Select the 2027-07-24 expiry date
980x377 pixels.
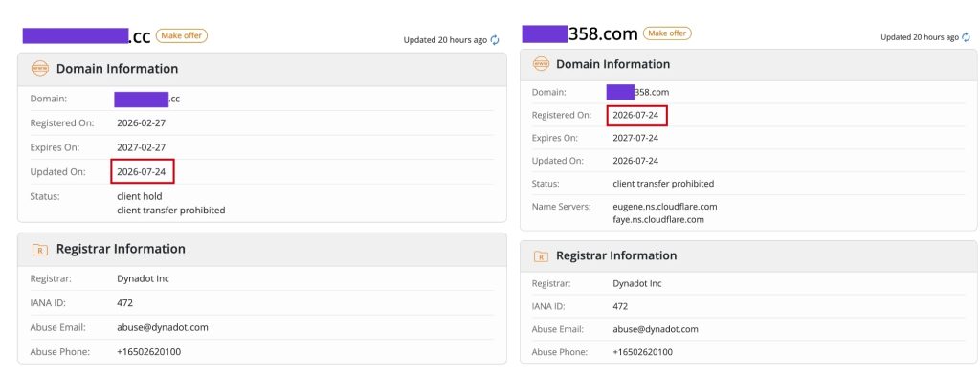(635, 138)
